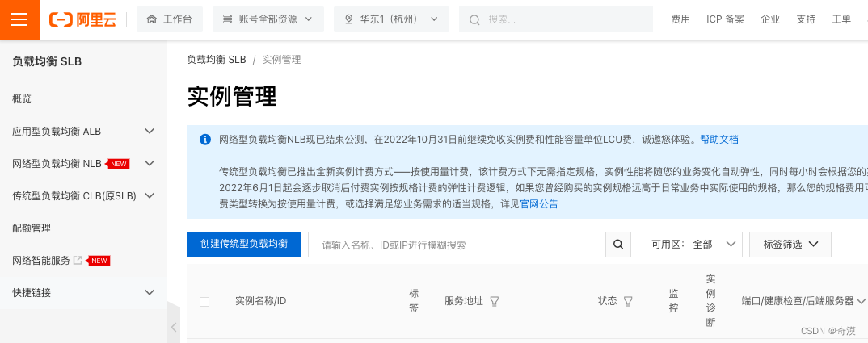Click the NEW badge beside 网络智能服务
Viewport: 868px width, 343px height.
(99, 261)
